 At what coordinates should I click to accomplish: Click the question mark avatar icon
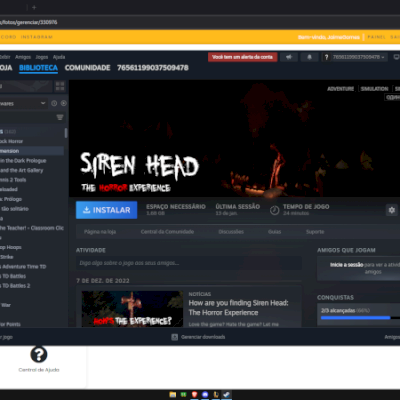(x=326, y=57)
